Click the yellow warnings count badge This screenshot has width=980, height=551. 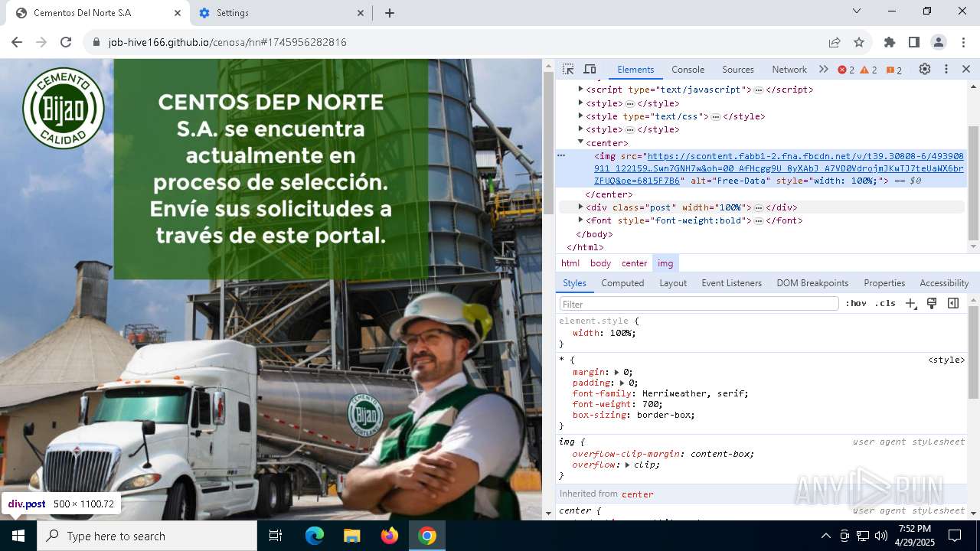coord(869,70)
